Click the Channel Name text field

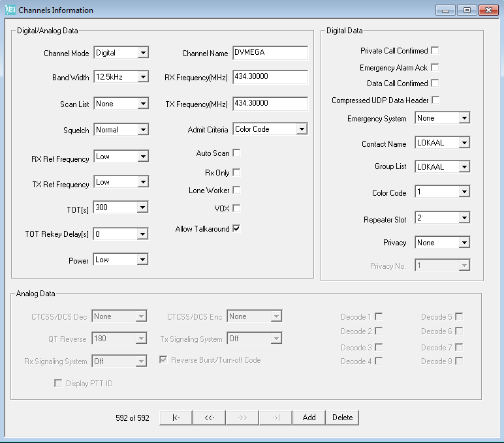point(270,53)
